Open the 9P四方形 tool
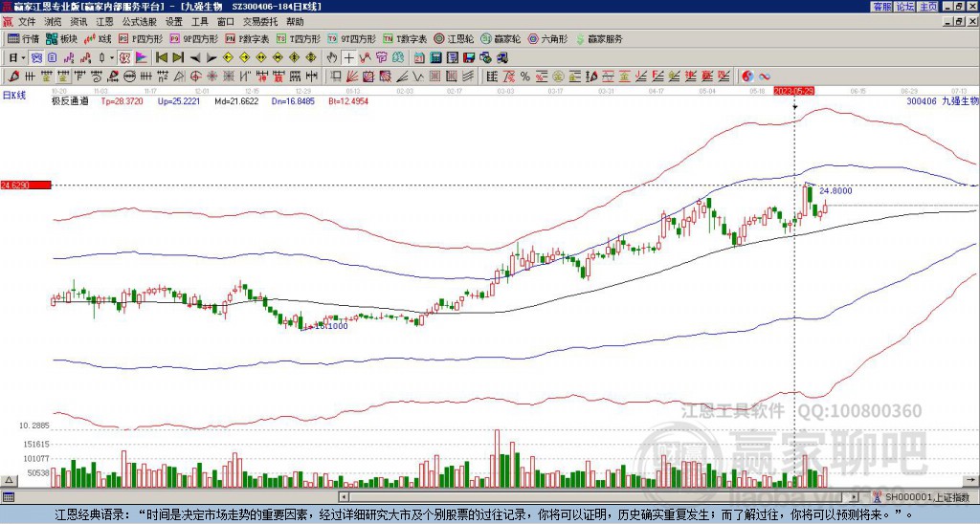The height and width of the screenshot is (524, 980). [193, 38]
